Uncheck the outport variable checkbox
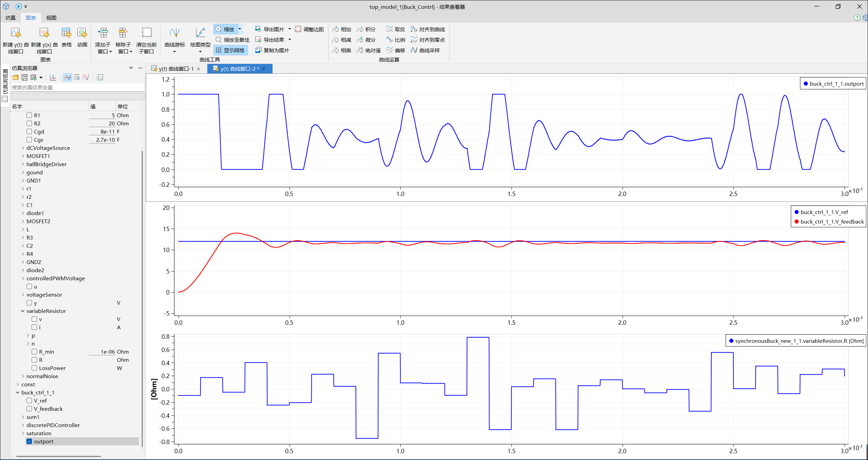The height and width of the screenshot is (460, 868). point(29,441)
